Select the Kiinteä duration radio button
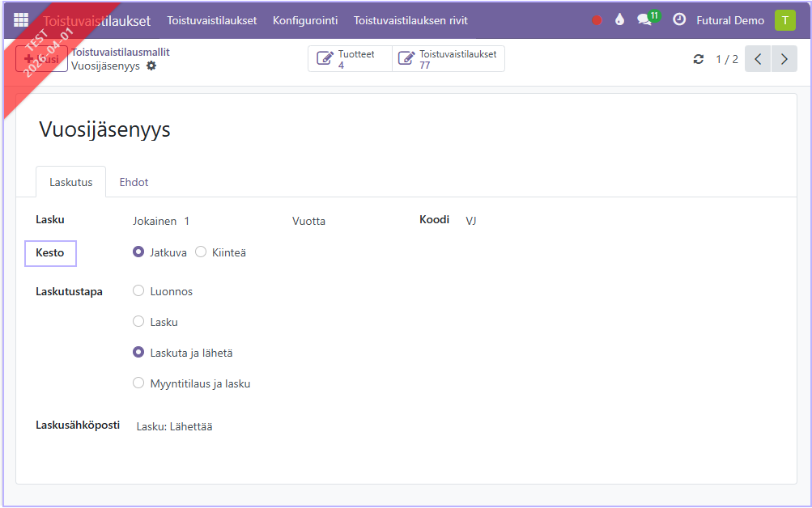812x508 pixels. (x=201, y=252)
